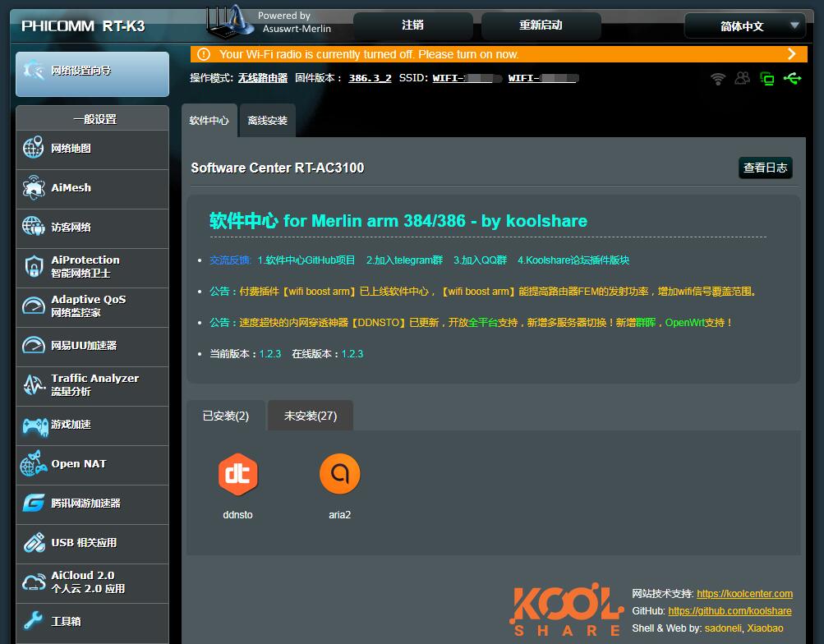Switch to the 离线安装 tab
Viewport: 824px width, 644px height.
click(x=268, y=120)
